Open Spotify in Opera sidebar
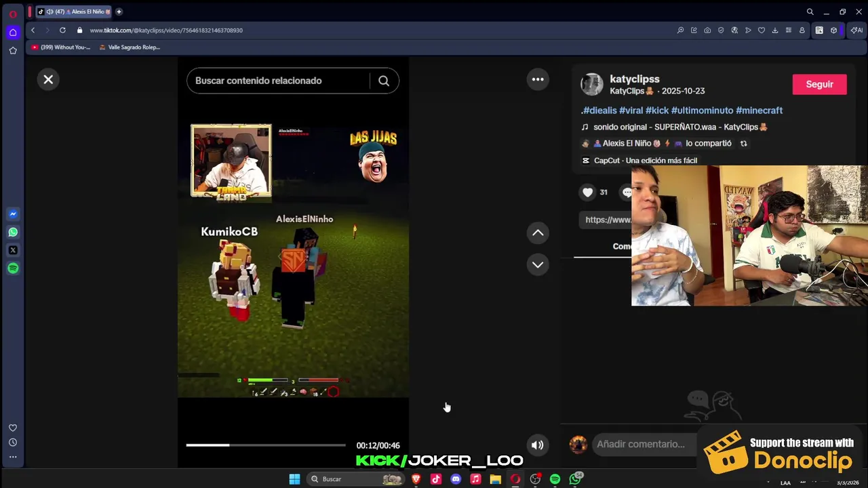The width and height of the screenshot is (868, 488). pos(13,268)
